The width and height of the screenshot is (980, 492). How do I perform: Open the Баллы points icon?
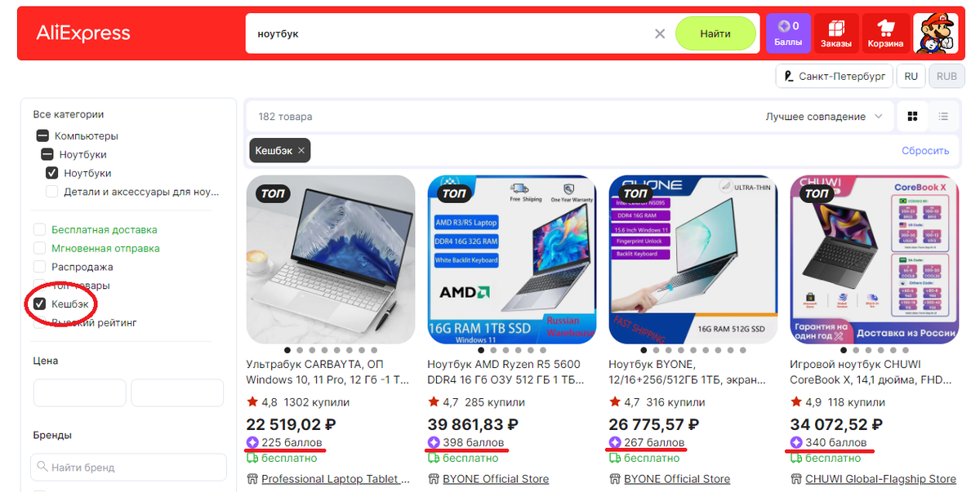788,33
